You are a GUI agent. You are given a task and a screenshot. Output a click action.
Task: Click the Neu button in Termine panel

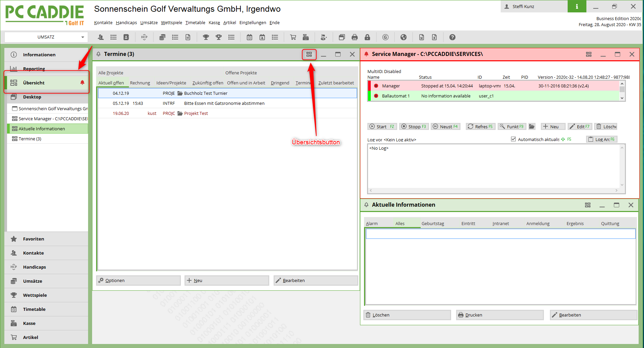227,281
